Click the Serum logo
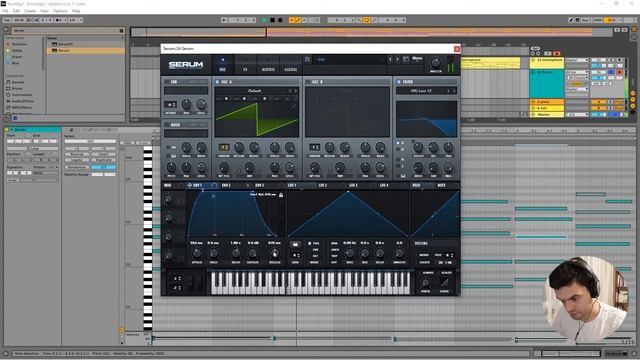Image resolution: width=640 pixels, height=360 pixels. point(186,64)
